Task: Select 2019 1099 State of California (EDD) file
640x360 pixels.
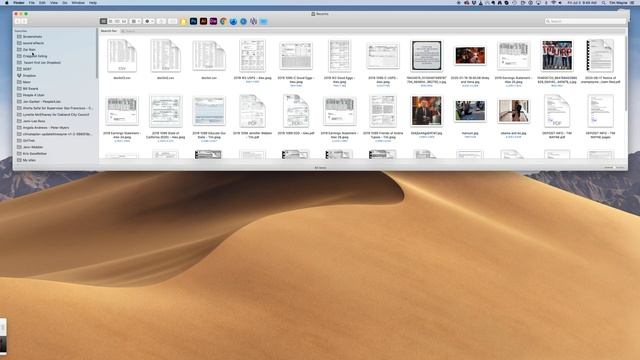Action: pyautogui.click(x=166, y=111)
